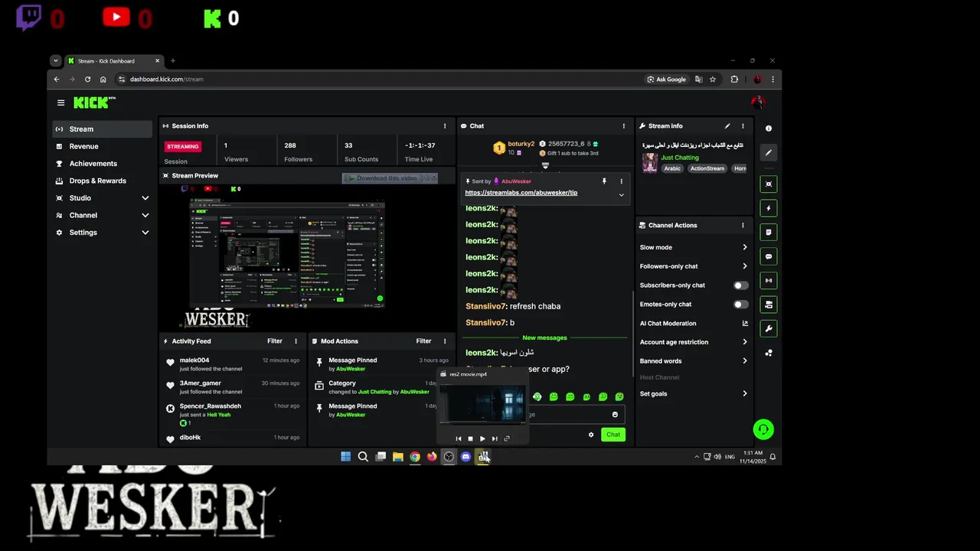Stop res2 movie.mp4 in taskbar preview
The width and height of the screenshot is (980, 551).
pyautogui.click(x=470, y=439)
